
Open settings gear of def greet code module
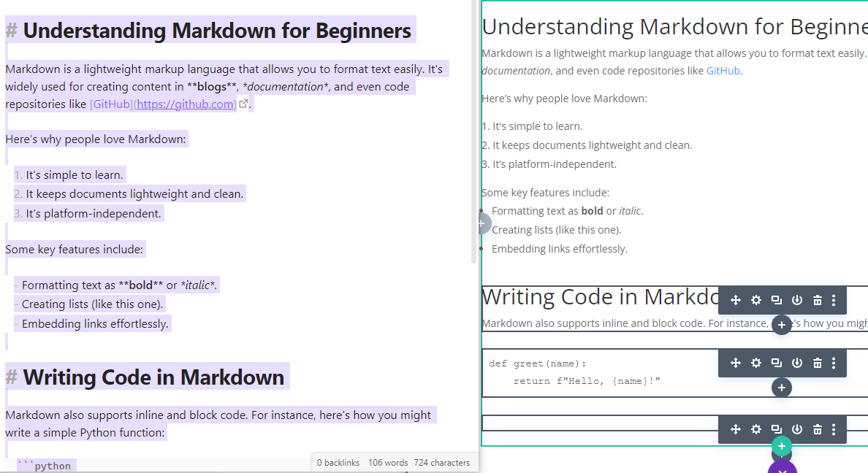tap(755, 363)
